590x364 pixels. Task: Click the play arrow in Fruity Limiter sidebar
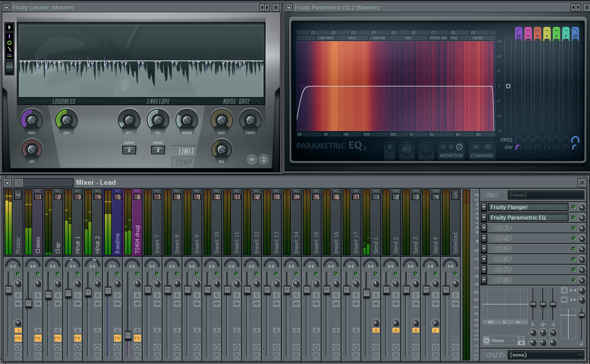(x=9, y=27)
